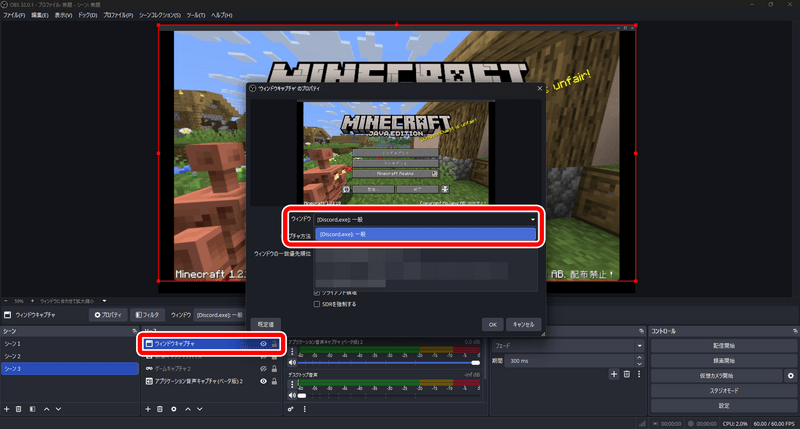The width and height of the screenshot is (800, 429).
Task: Remove the selected scene using the trash icon
Action: [18, 409]
